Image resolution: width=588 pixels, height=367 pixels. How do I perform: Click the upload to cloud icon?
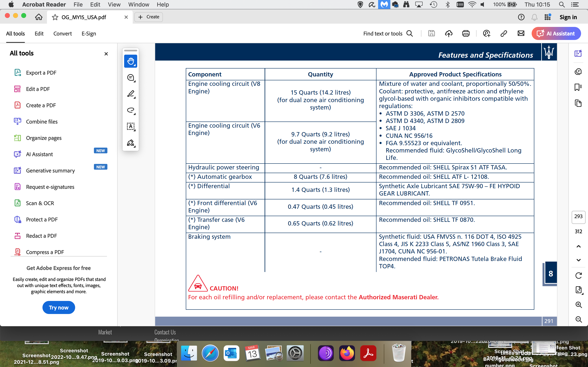click(x=449, y=33)
